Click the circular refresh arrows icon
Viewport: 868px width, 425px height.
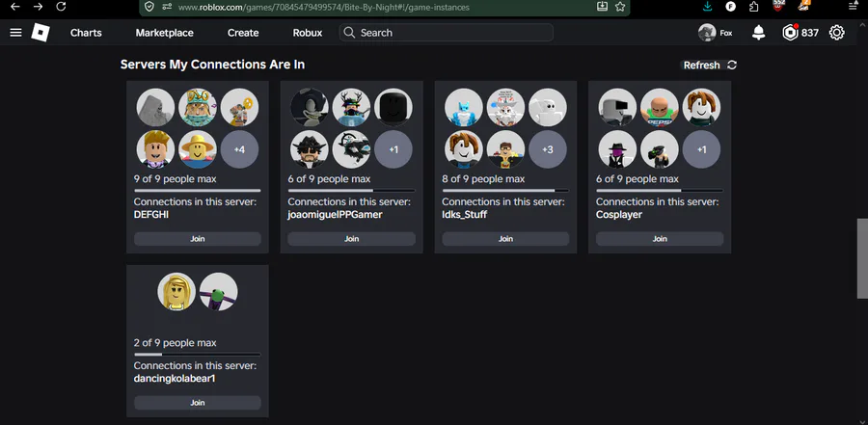point(732,65)
